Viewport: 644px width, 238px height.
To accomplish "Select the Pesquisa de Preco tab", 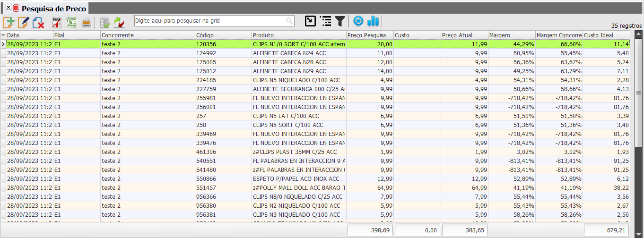I will tap(53, 8).
